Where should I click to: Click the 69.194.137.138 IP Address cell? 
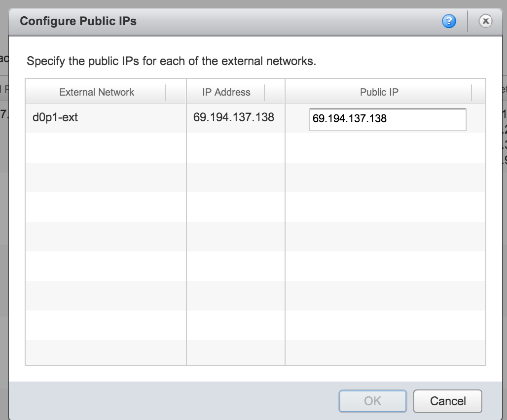pos(234,118)
